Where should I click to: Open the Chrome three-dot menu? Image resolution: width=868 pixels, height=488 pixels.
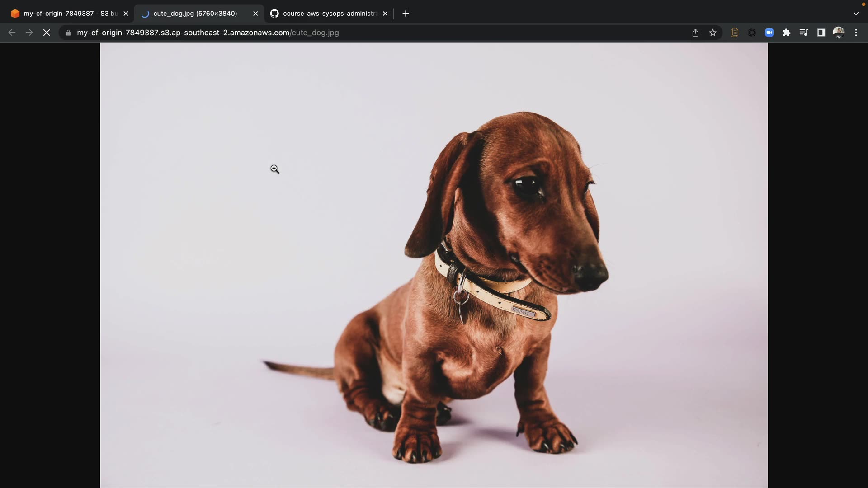click(856, 33)
